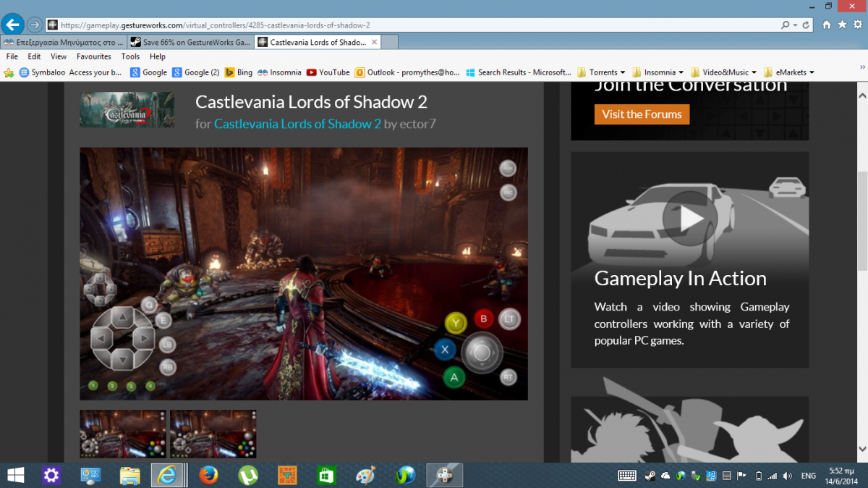The image size is (868, 488).
Task: Play the Gameplay In Action video
Action: click(690, 218)
